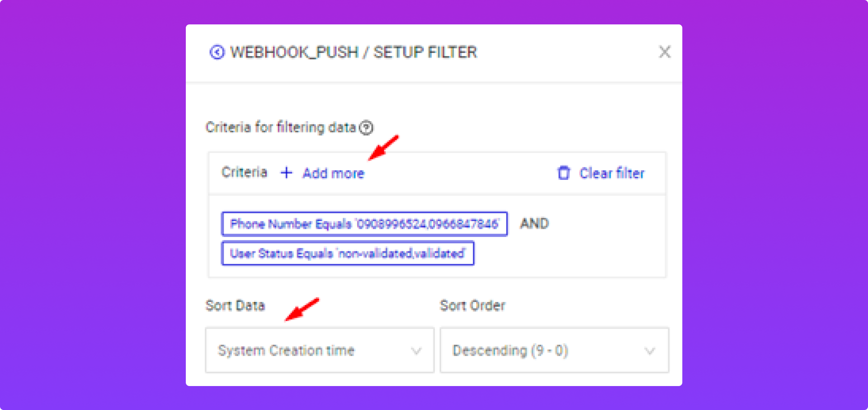868x410 pixels.
Task: Click the "Sort Data" field label
Action: (x=235, y=306)
